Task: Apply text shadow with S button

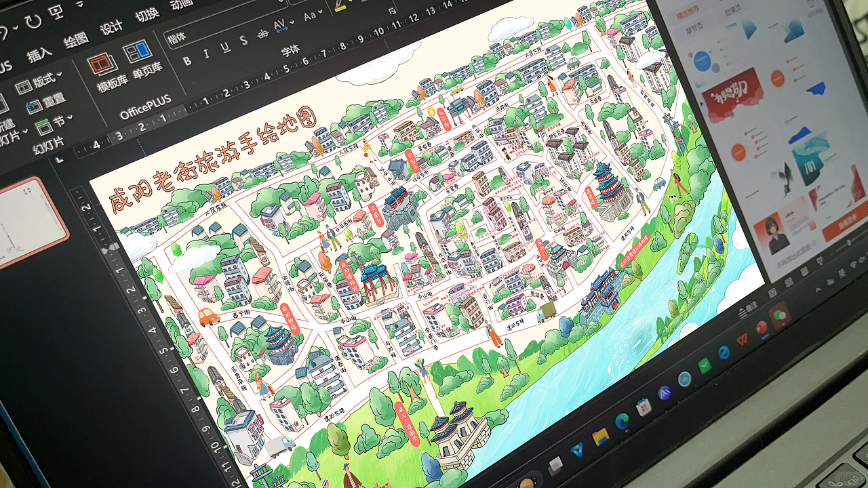Action: point(243,41)
